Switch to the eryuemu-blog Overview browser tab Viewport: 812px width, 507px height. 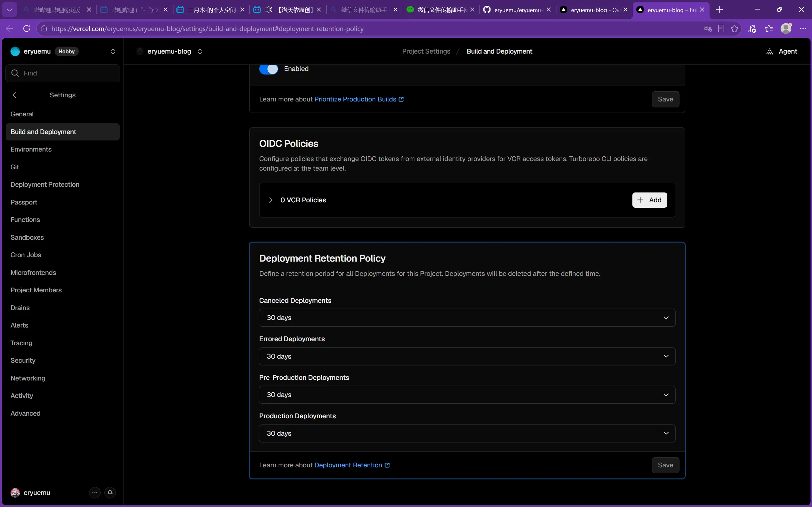coord(594,10)
